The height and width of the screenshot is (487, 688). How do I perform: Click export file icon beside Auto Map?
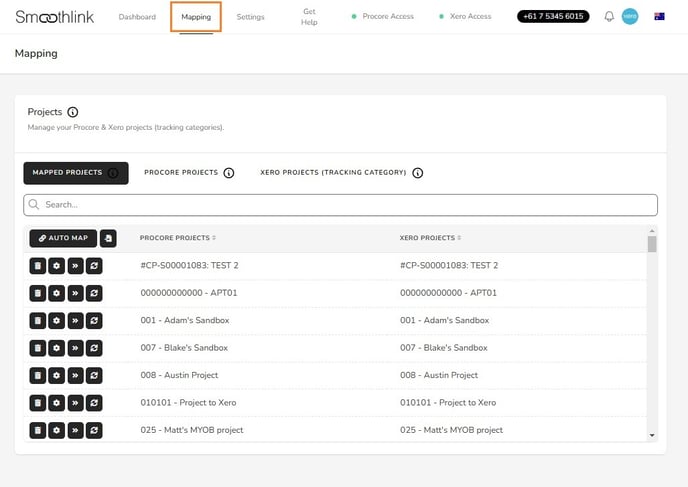coord(108,238)
